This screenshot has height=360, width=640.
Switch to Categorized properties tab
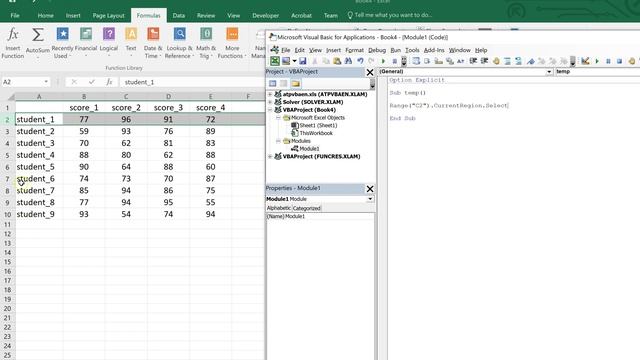click(x=307, y=208)
